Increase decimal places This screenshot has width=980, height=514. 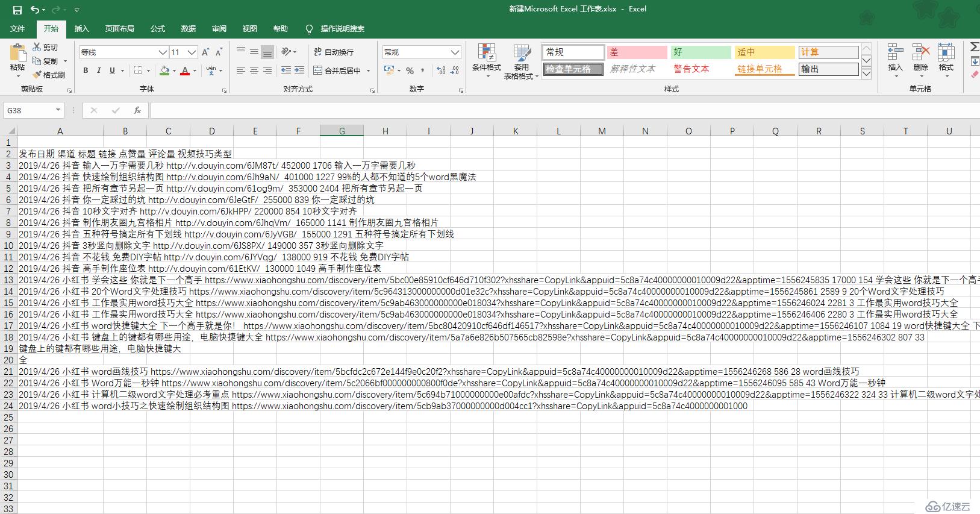coord(441,71)
